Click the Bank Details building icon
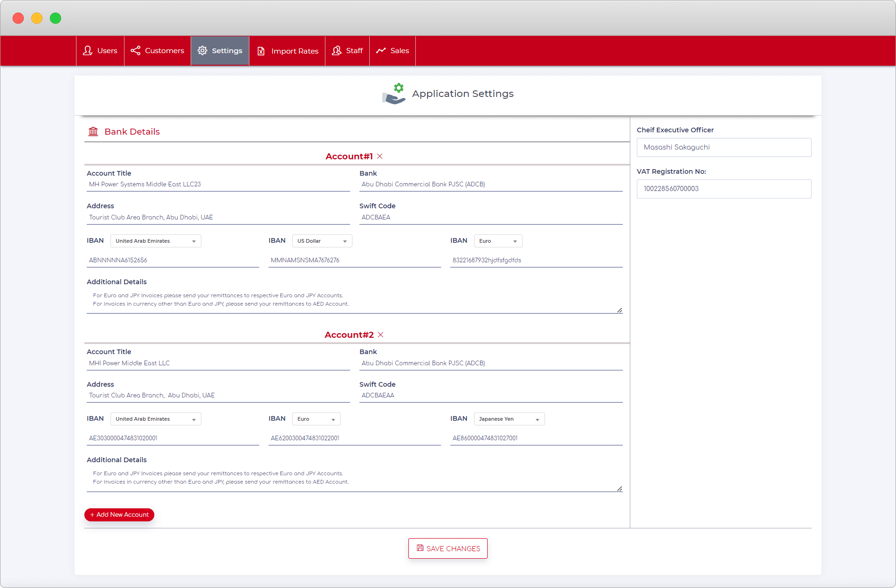 (93, 131)
